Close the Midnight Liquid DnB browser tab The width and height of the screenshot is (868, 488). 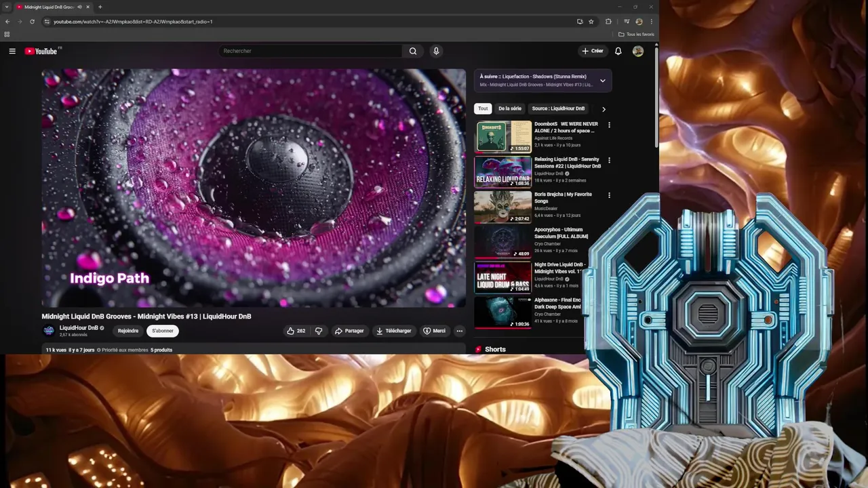pos(87,7)
